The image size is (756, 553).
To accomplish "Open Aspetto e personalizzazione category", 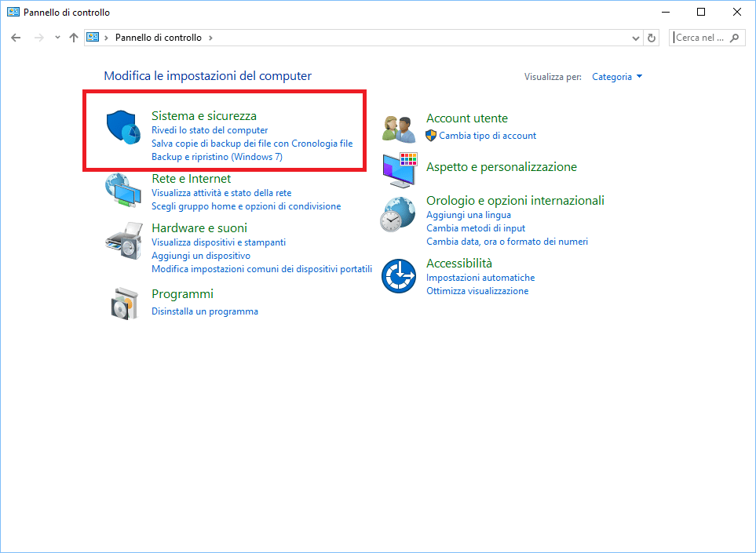I will pyautogui.click(x=502, y=167).
